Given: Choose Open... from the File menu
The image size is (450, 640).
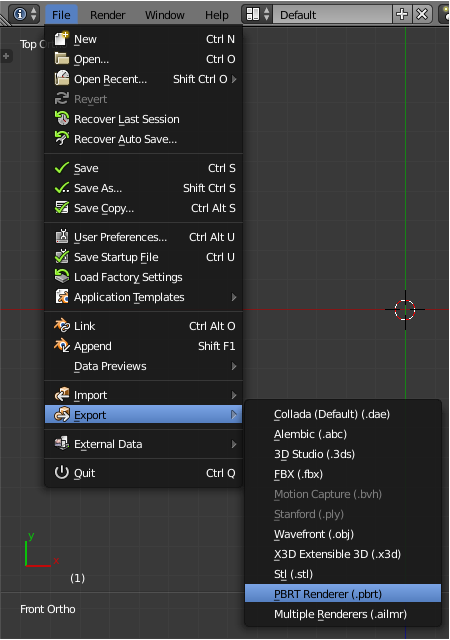Looking at the screenshot, I should pyautogui.click(x=143, y=59).
